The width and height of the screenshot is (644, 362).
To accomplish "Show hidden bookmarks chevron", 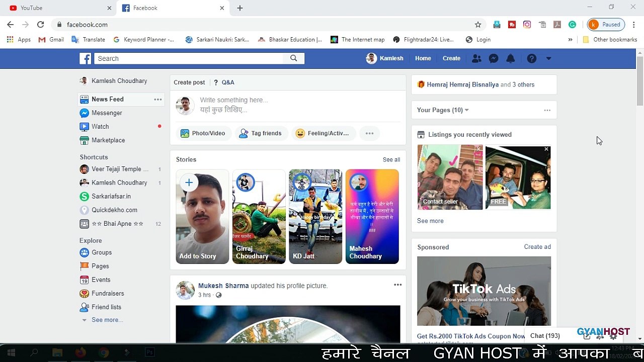I will [x=570, y=39].
